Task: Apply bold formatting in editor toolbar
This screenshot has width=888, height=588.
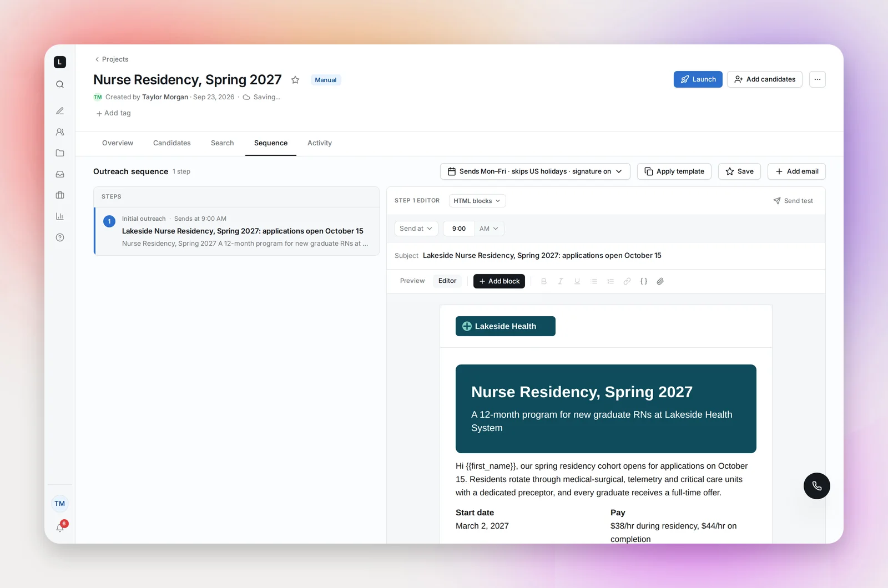Action: click(x=544, y=281)
